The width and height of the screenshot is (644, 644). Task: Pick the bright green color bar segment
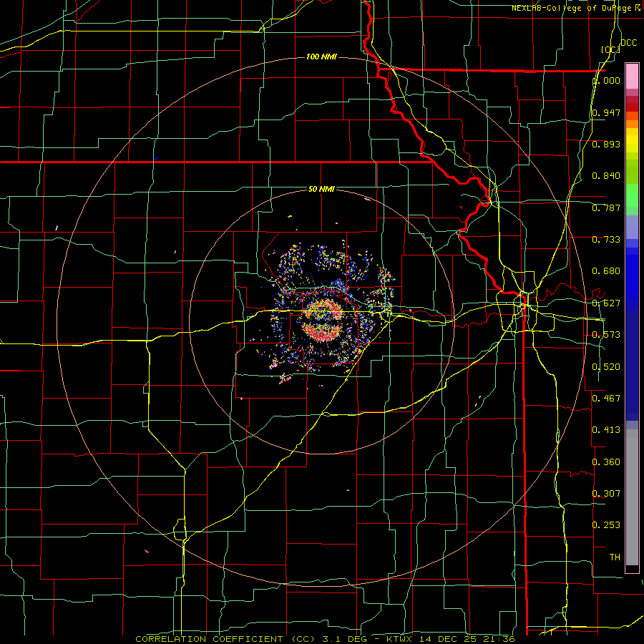(632, 195)
